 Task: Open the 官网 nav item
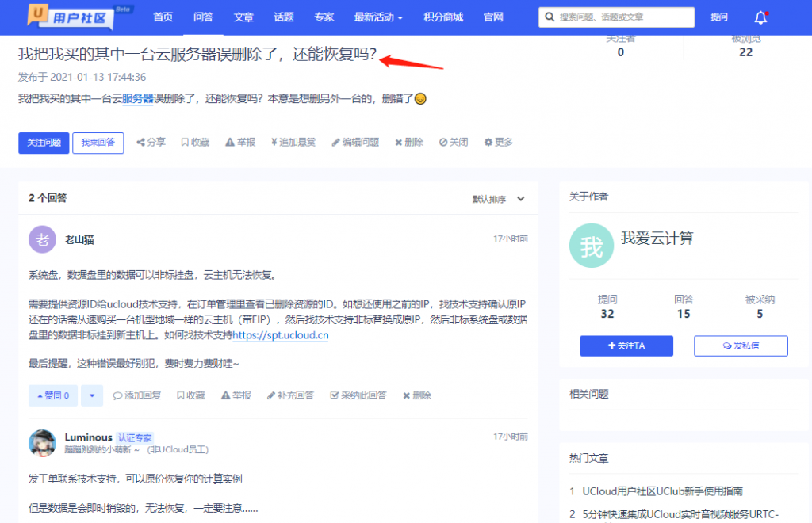click(x=493, y=17)
